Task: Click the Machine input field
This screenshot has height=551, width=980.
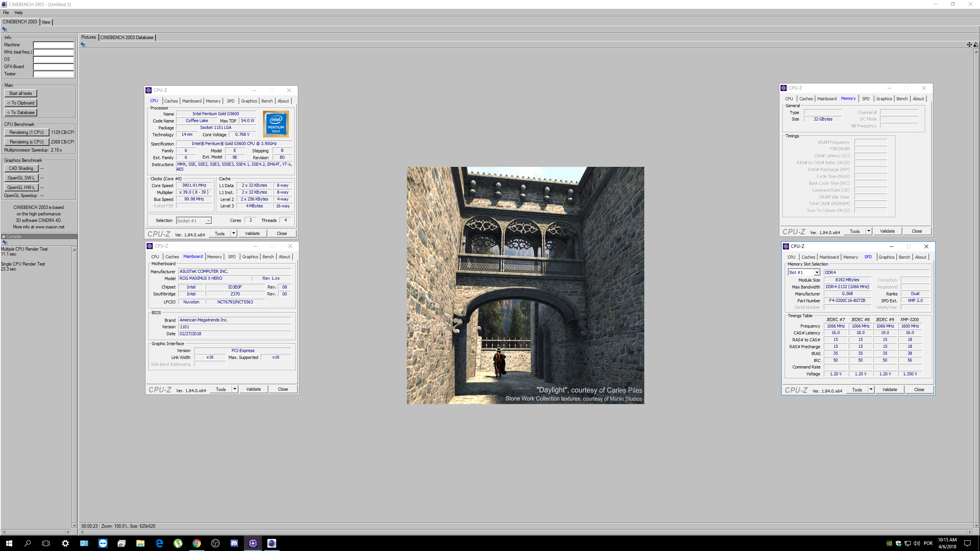Action: coord(53,45)
